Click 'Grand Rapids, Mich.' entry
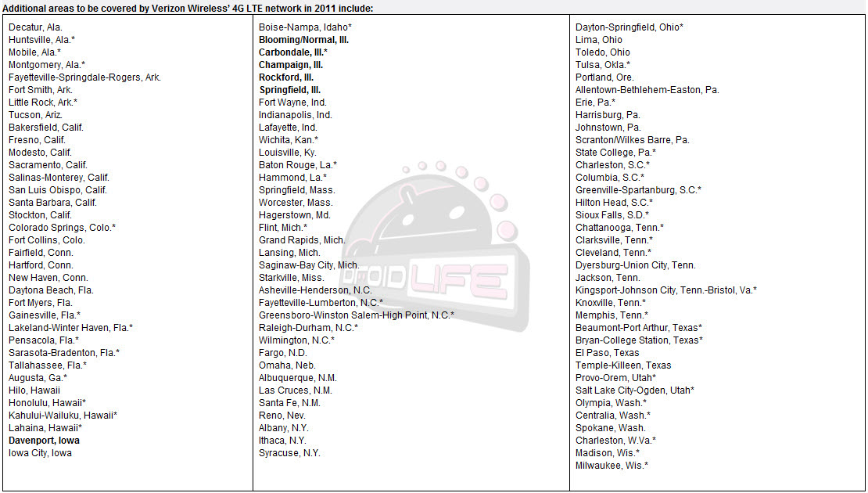868x493 pixels. click(x=303, y=240)
